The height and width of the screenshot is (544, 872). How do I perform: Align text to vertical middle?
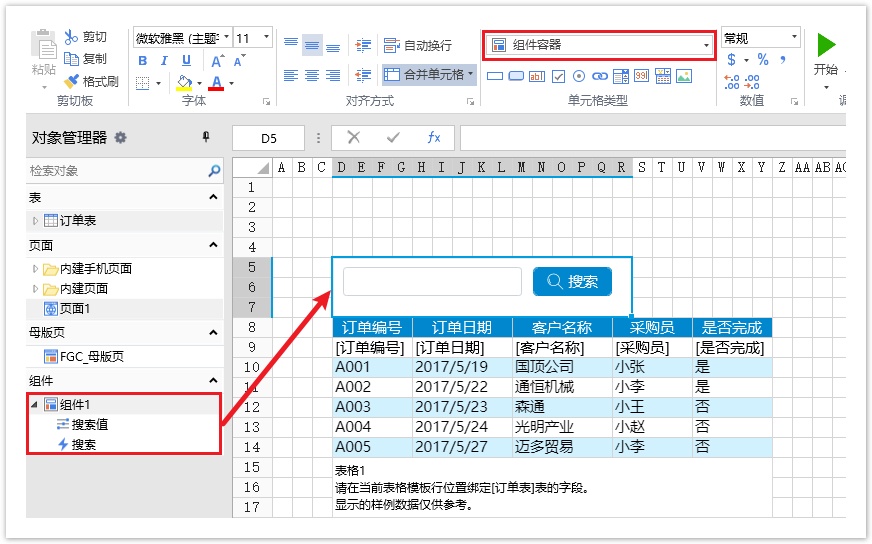(313, 45)
